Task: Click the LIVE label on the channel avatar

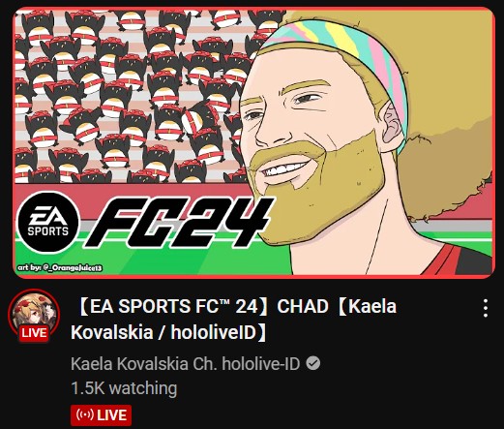Action: click(x=34, y=333)
